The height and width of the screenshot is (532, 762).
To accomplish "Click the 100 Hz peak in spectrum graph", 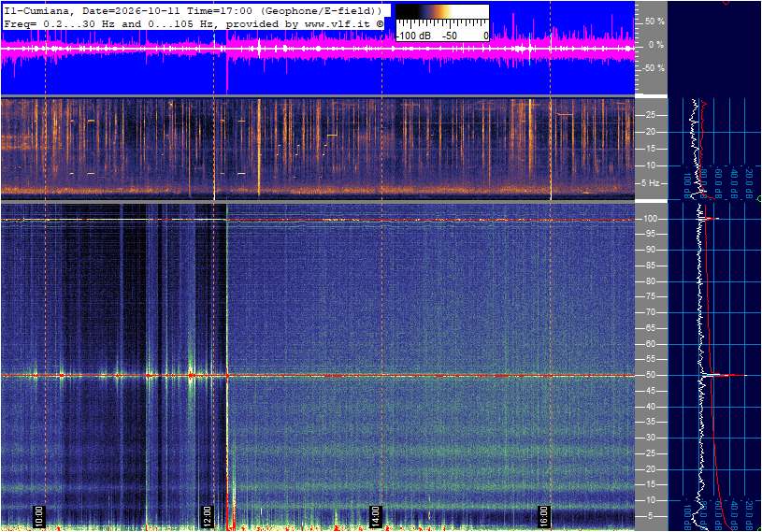I will (x=710, y=219).
